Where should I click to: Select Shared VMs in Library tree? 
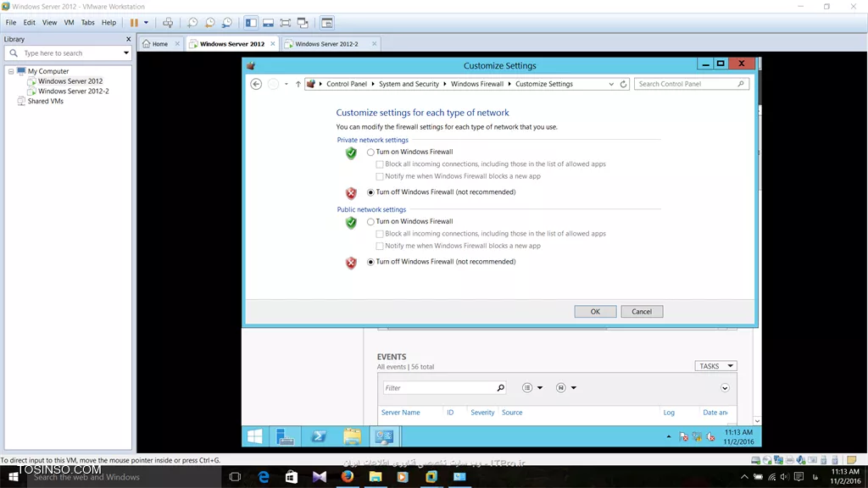point(46,102)
